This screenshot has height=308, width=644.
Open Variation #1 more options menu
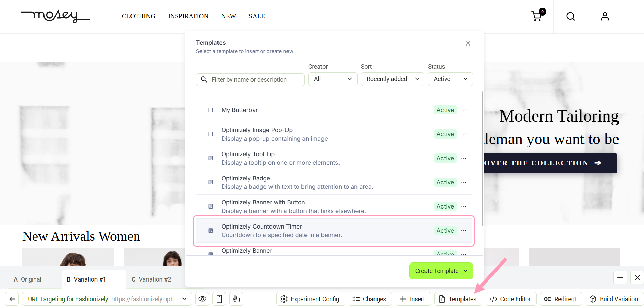coord(118,279)
